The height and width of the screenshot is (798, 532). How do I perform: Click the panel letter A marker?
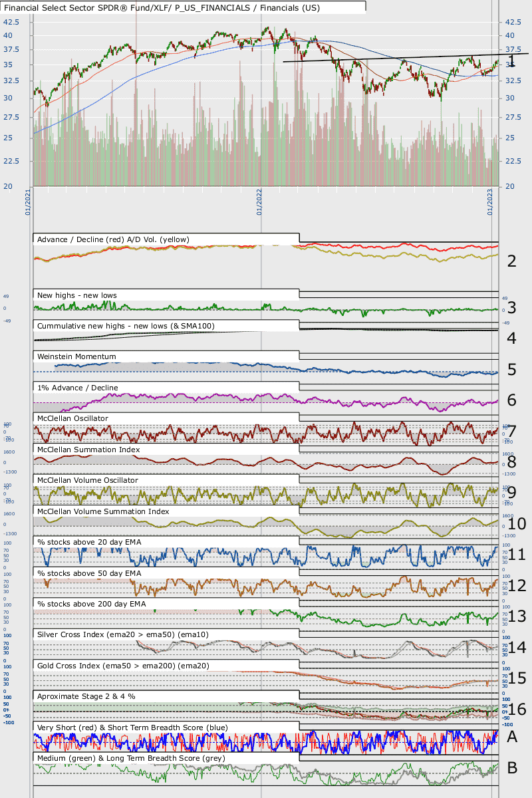pos(512,736)
